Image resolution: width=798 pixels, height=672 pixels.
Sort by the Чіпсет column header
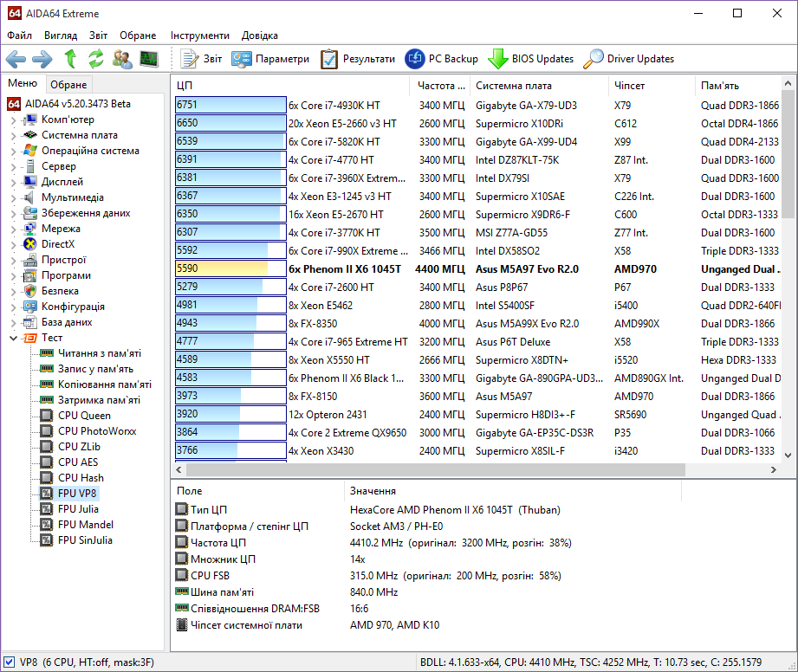652,86
